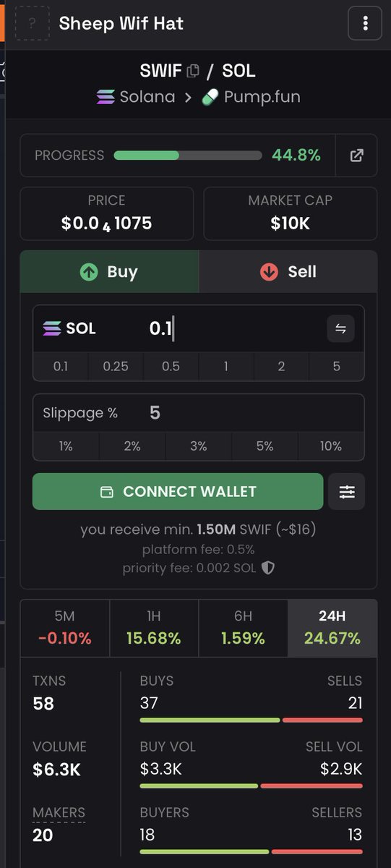391x868 pixels.
Task: Open advanced trade settings sliders icon
Action: coord(347,492)
